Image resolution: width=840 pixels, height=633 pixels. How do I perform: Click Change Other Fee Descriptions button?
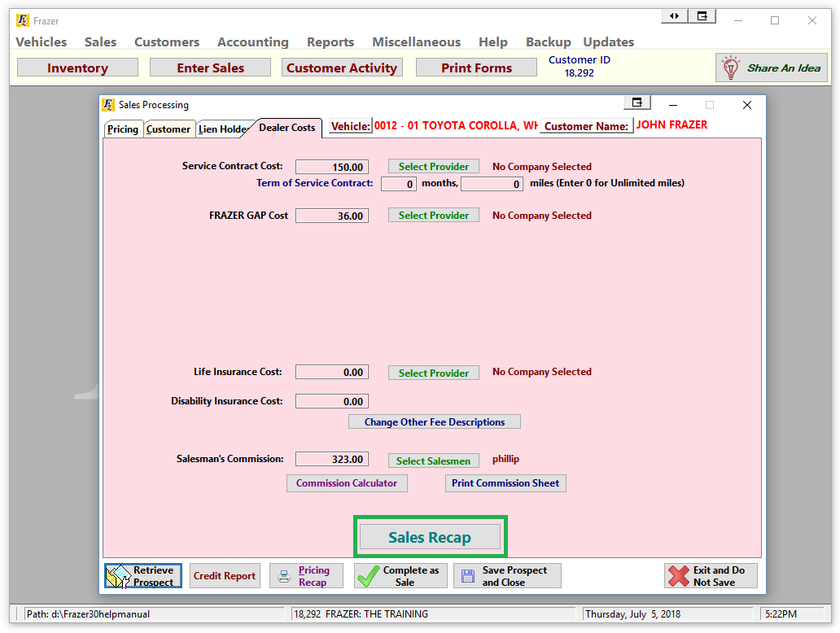(435, 422)
